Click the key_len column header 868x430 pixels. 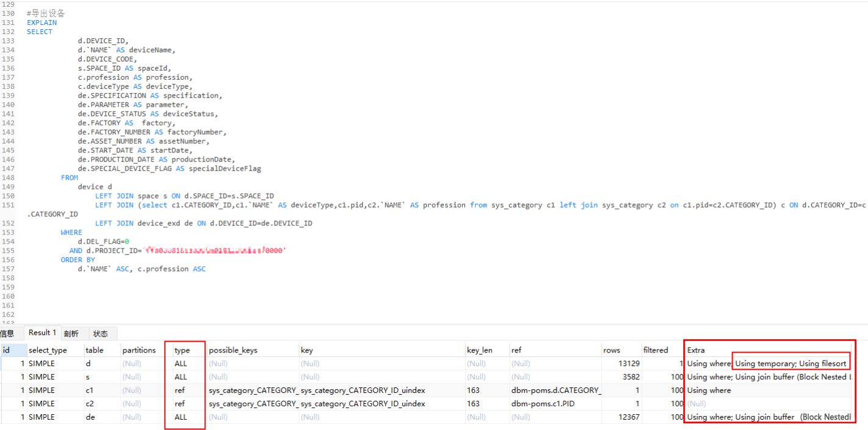click(x=487, y=350)
